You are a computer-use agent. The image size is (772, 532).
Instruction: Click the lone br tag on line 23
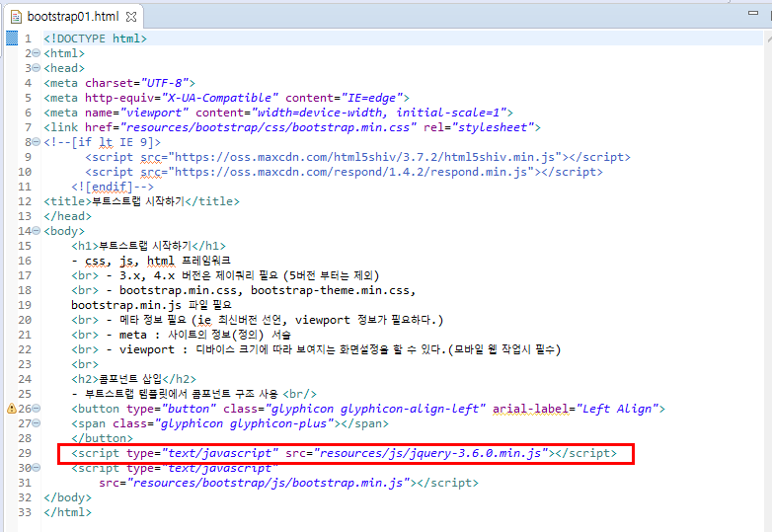tap(85, 364)
